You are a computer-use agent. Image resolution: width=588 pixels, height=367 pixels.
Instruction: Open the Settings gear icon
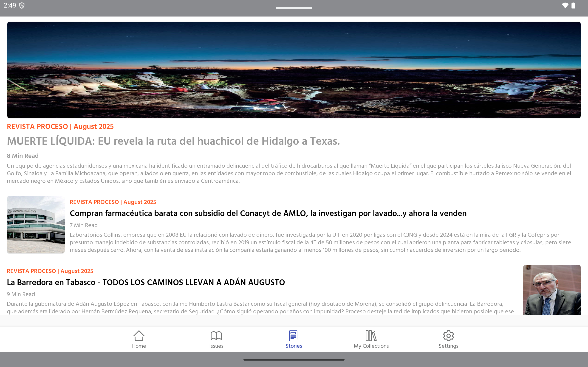point(448,336)
